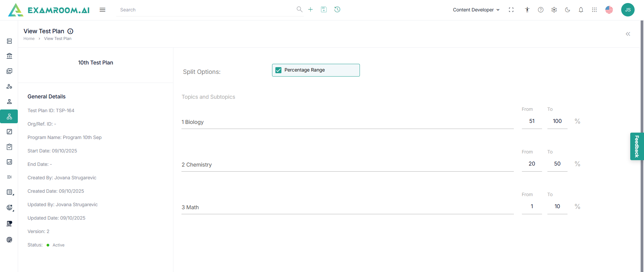Click the history clock icon in top bar

(x=337, y=9)
